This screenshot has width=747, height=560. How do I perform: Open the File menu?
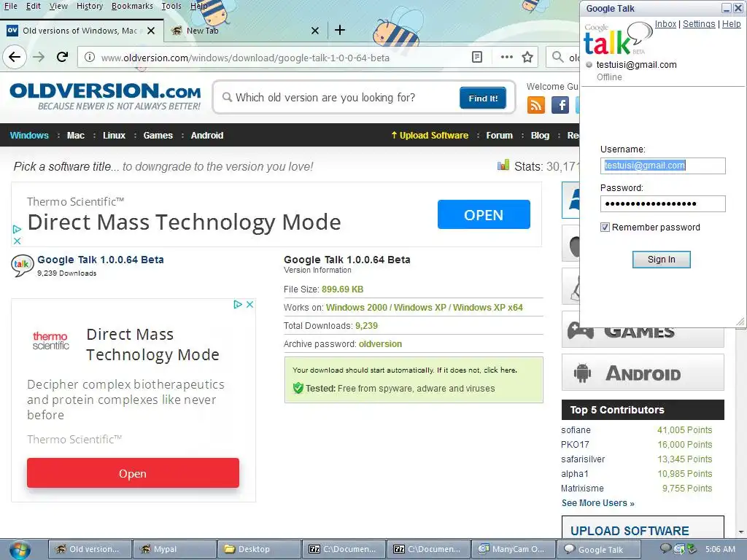tap(10, 6)
